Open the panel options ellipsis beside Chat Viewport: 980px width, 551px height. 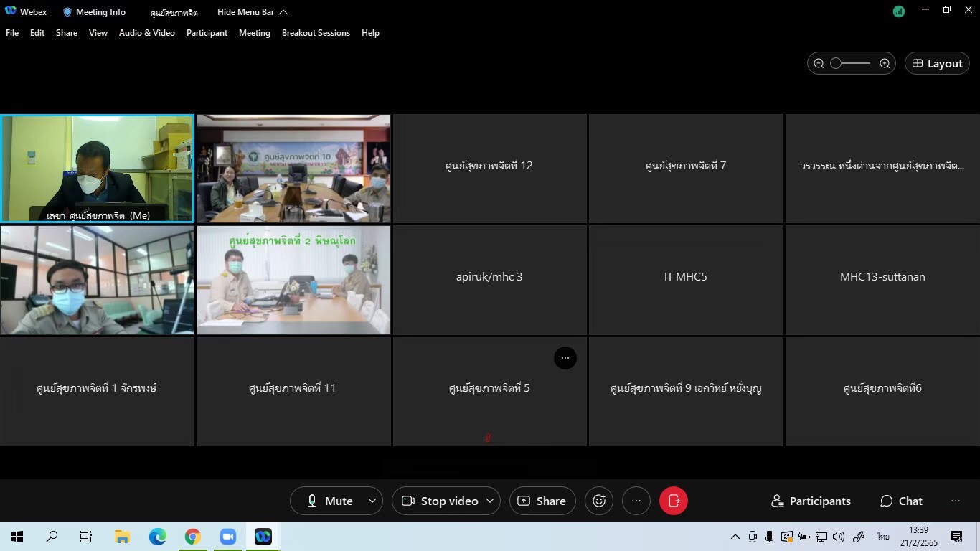point(955,501)
